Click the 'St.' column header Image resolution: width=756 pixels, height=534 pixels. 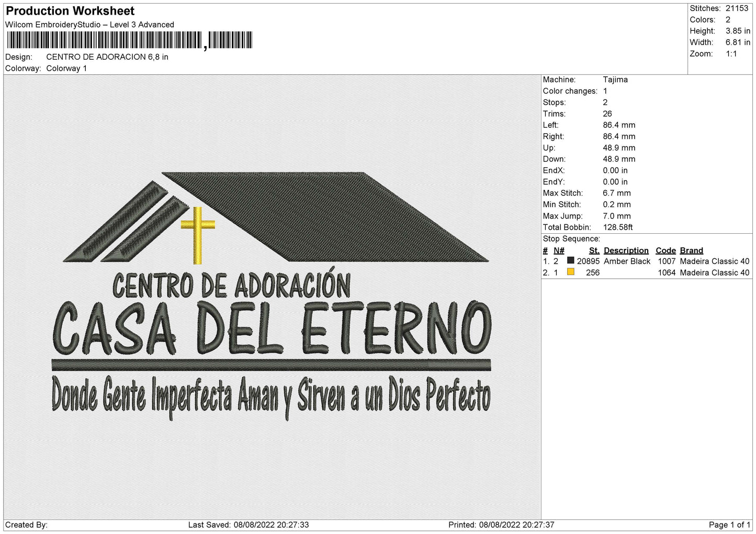tap(594, 251)
